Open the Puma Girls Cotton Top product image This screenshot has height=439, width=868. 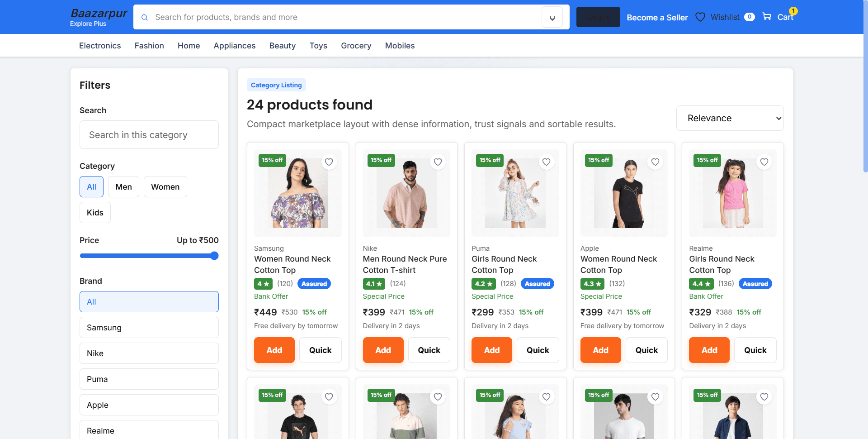point(515,193)
